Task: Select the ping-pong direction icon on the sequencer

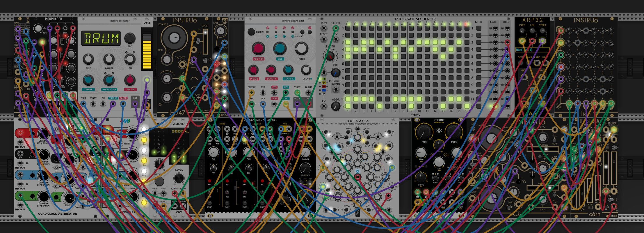Action: (x=324, y=83)
